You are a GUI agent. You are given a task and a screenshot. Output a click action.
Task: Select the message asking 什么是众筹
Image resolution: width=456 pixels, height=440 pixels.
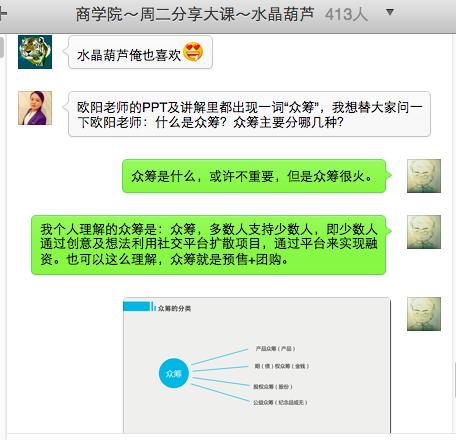pyautogui.click(x=249, y=114)
